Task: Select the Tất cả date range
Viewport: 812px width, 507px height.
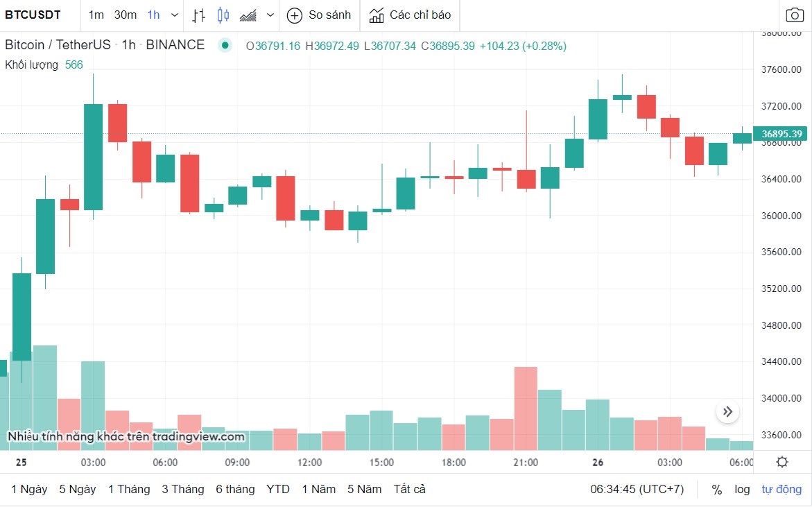Action: coord(409,489)
